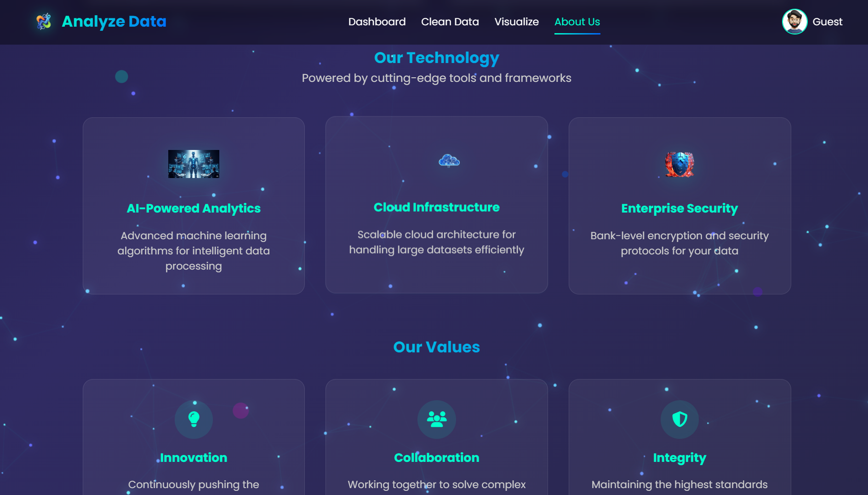Image resolution: width=868 pixels, height=495 pixels.
Task: Click the cloud icon in Cloud Infrastructure
Action: [x=449, y=161]
